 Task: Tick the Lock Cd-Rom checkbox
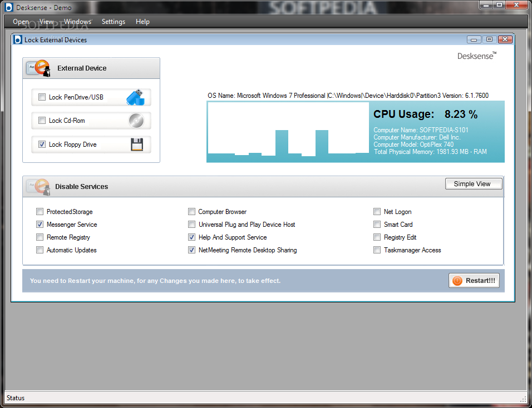click(x=42, y=120)
